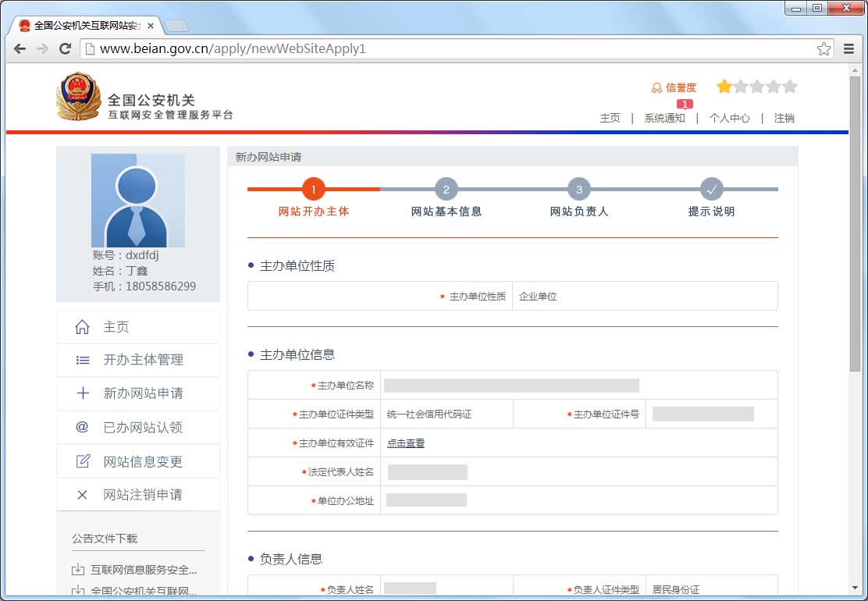Download 互联网信息服务安全 announcement file
868x601 pixels.
coord(144,570)
